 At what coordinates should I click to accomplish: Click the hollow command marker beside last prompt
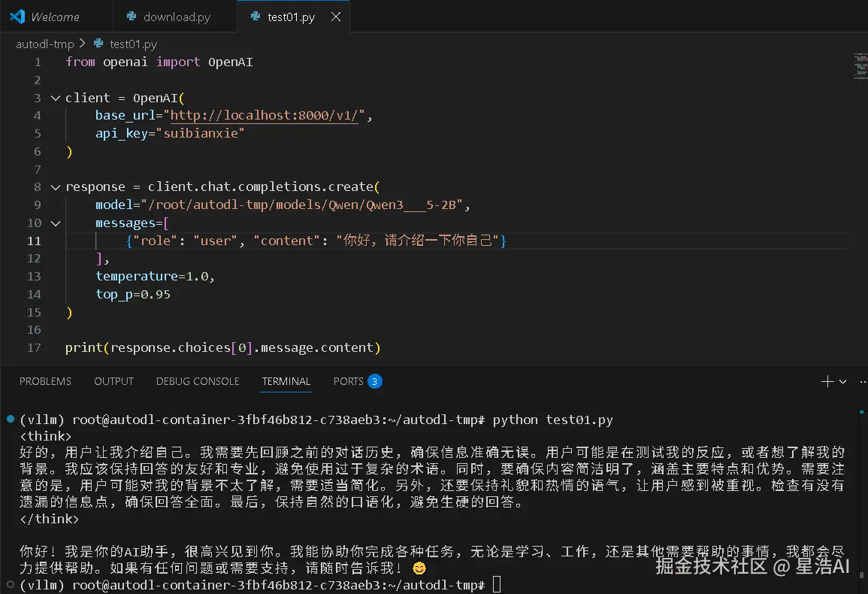point(11,584)
